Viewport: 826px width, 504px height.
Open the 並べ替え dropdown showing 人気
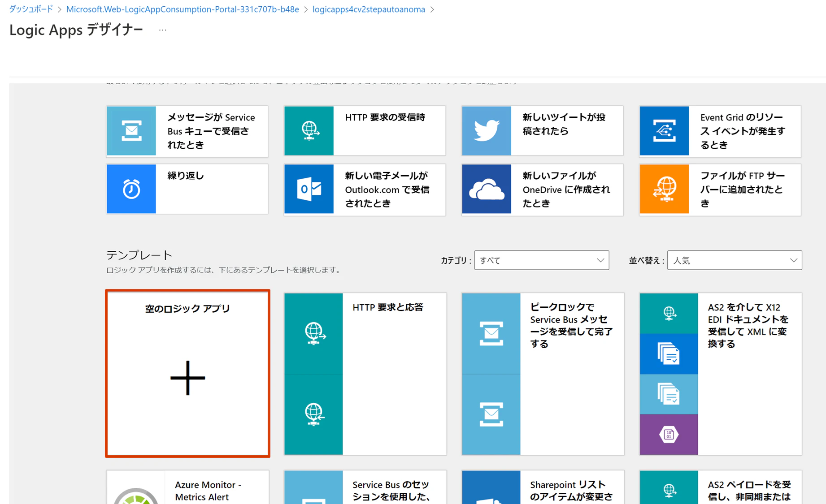pyautogui.click(x=735, y=260)
